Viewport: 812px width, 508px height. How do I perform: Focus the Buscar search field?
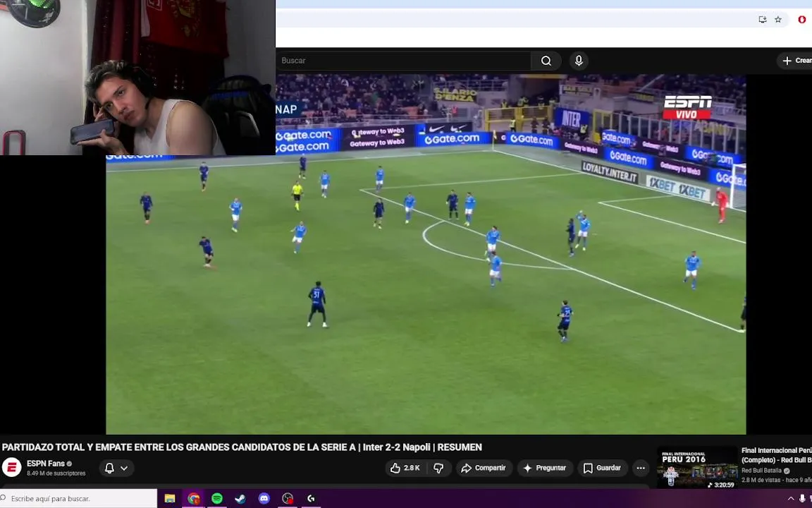tap(403, 61)
